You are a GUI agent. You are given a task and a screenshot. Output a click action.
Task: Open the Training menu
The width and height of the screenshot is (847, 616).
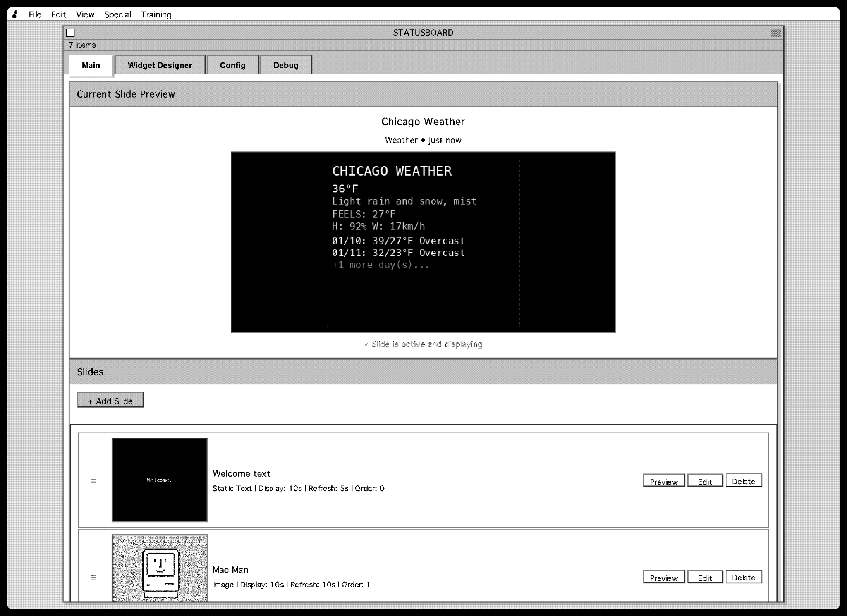point(156,14)
